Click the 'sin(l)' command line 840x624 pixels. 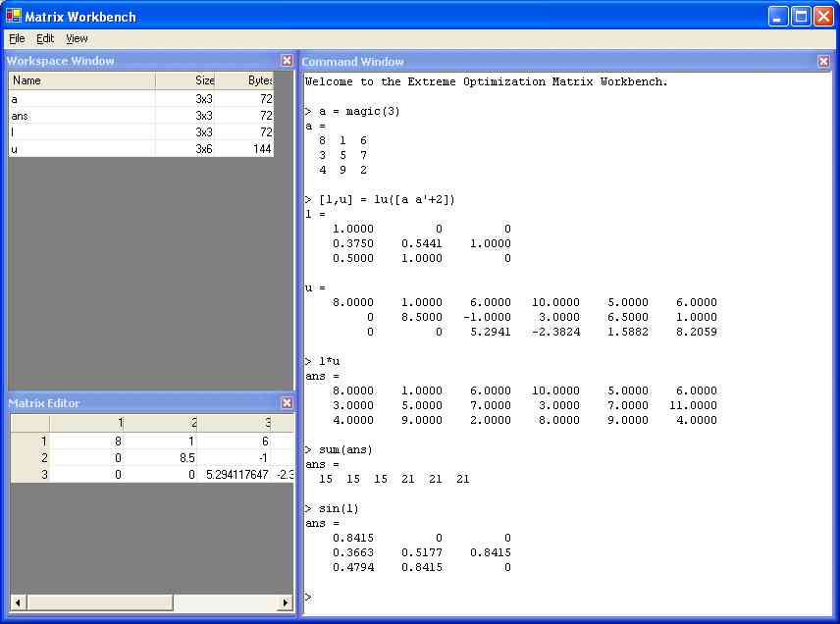(339, 509)
